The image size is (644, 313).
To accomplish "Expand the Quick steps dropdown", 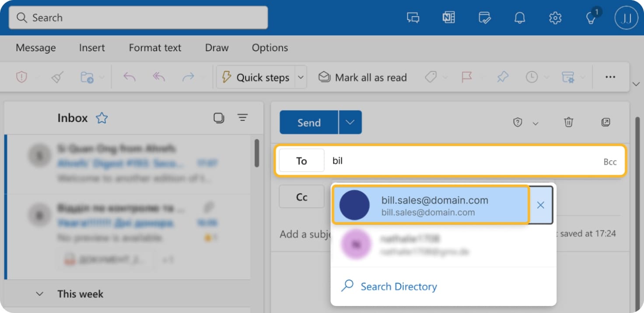I will pyautogui.click(x=301, y=77).
